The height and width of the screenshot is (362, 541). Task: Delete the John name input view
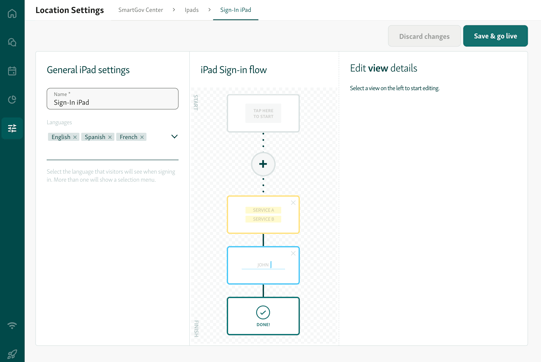[293, 253]
